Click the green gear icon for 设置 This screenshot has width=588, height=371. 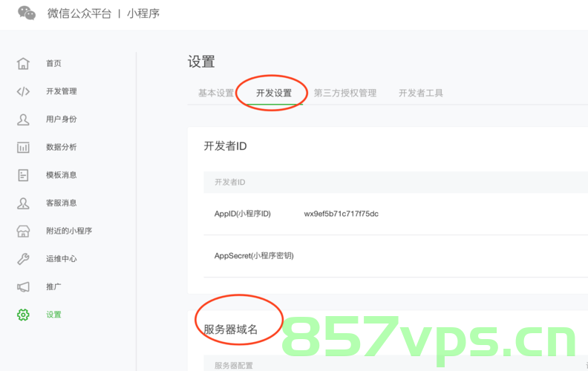[23, 315]
